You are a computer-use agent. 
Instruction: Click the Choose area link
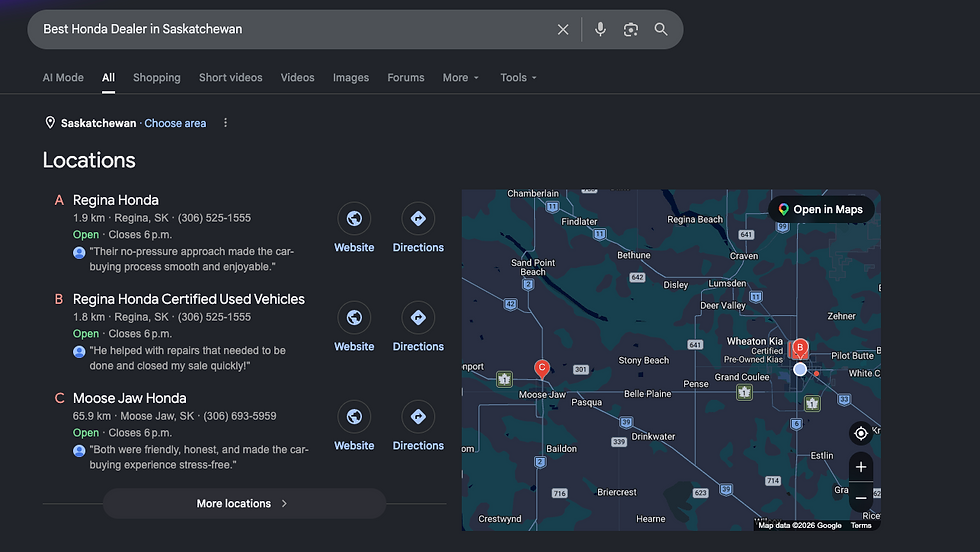point(175,123)
